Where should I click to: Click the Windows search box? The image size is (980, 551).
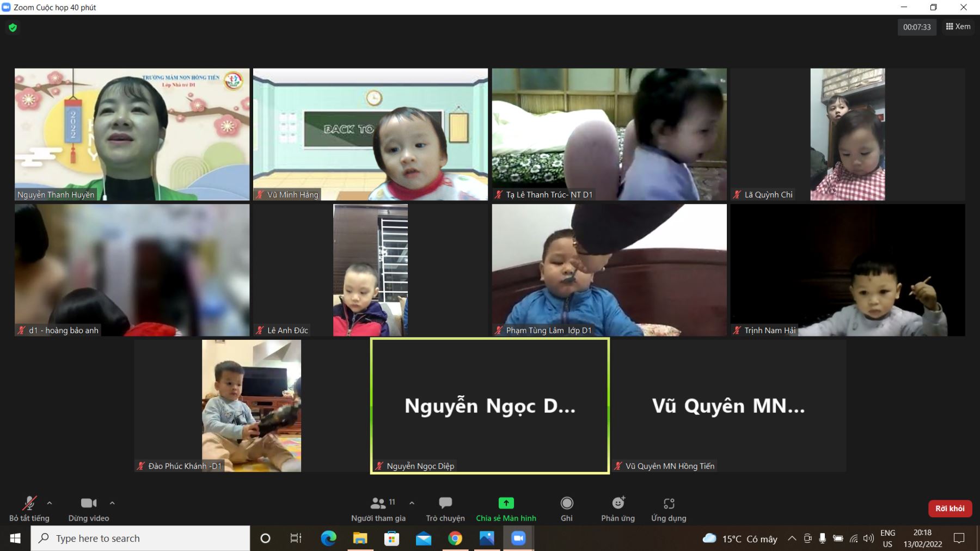click(140, 538)
